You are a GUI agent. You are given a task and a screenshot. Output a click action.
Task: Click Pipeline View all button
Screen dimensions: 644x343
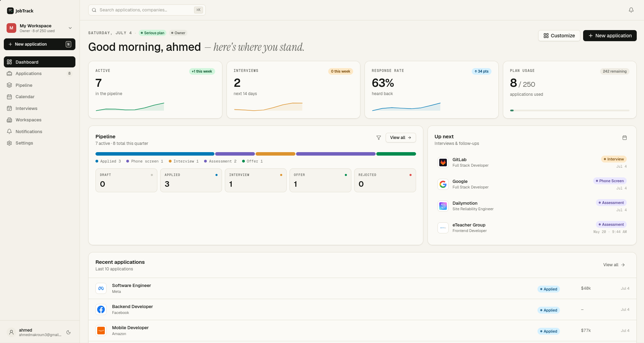[401, 138]
